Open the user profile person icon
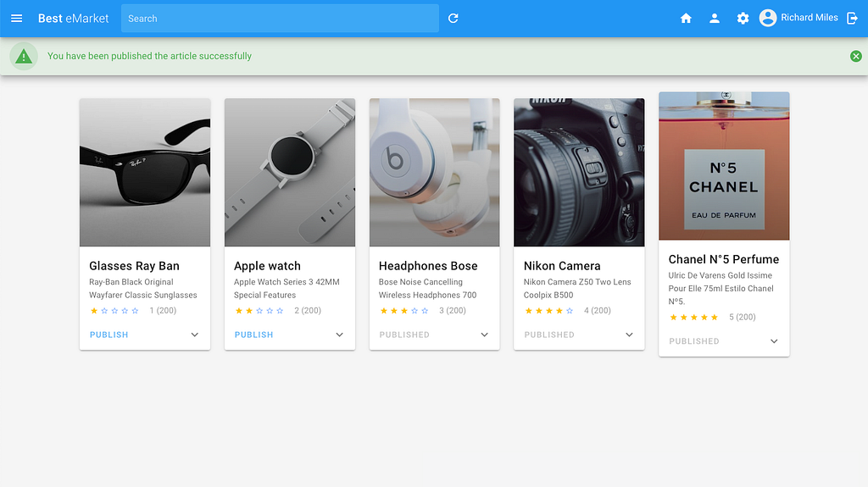The image size is (868, 487). (715, 19)
